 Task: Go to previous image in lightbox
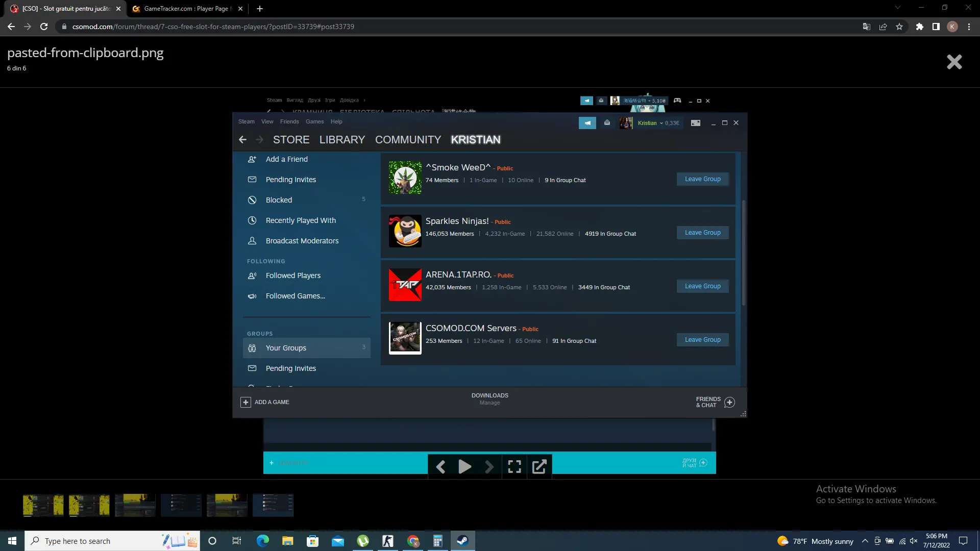coord(441,466)
